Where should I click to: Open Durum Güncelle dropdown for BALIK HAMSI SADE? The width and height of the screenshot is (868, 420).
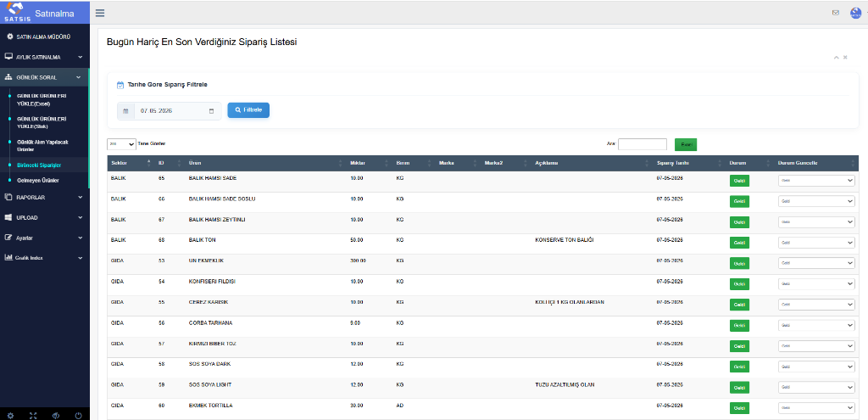click(x=816, y=181)
